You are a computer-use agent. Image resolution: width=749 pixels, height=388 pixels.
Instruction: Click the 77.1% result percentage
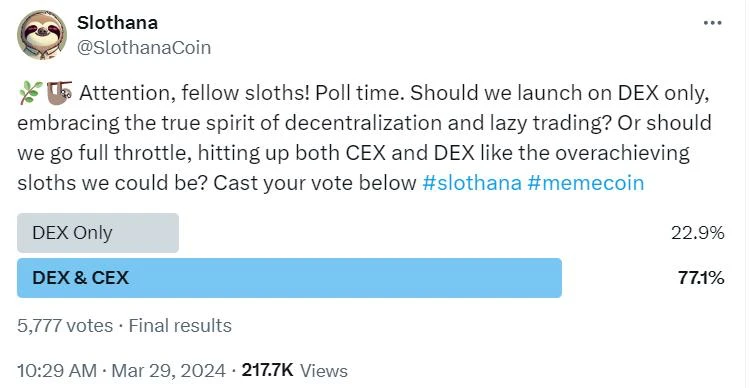click(701, 278)
